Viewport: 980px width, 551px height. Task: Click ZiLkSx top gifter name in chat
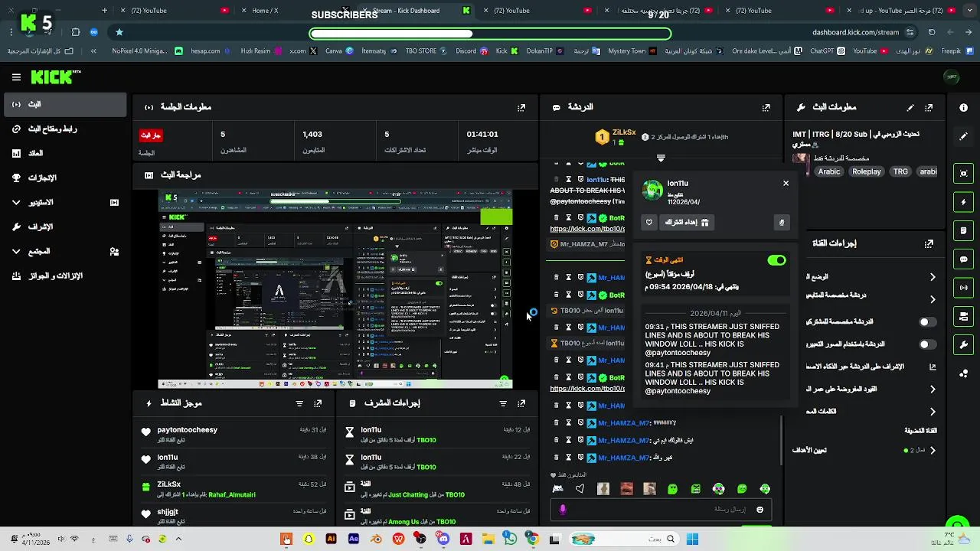[624, 132]
